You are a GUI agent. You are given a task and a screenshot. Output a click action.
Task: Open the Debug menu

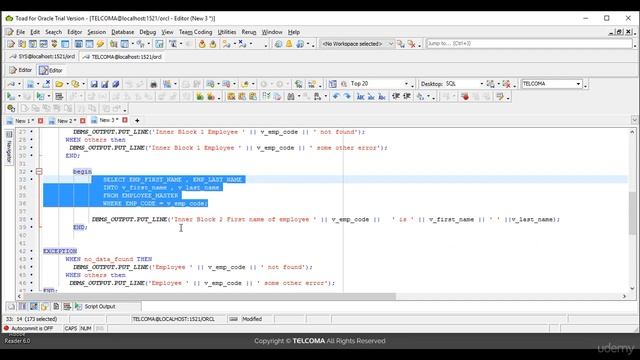pyautogui.click(x=147, y=32)
